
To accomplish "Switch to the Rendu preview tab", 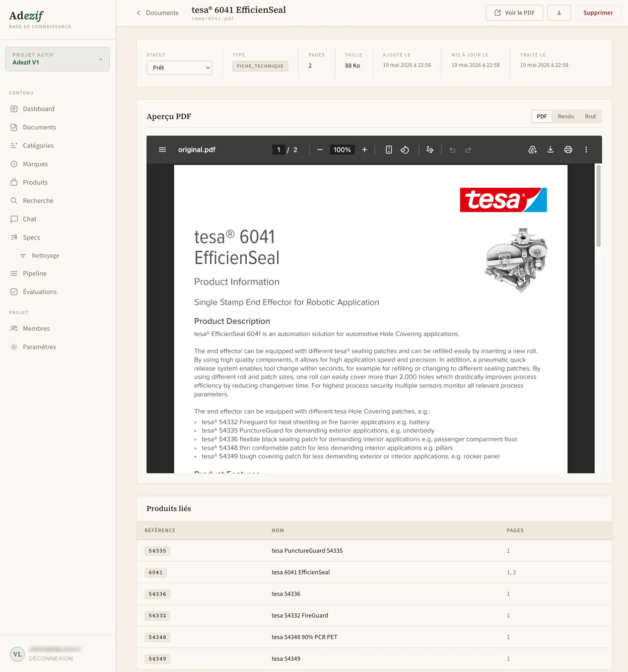I will pos(566,116).
